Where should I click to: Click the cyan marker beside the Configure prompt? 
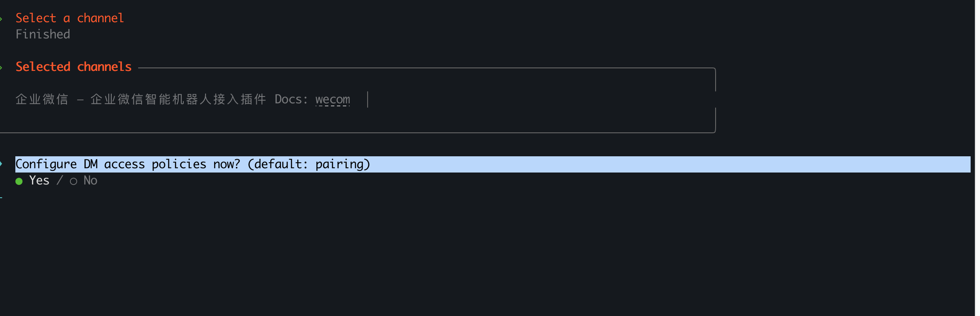click(1, 164)
